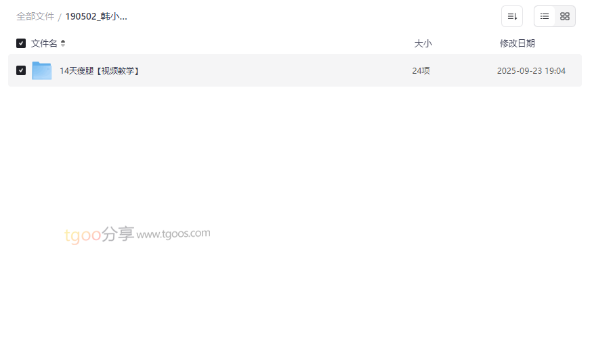The image size is (592, 364).
Task: Switch to grid thumbnail view
Action: (564, 16)
